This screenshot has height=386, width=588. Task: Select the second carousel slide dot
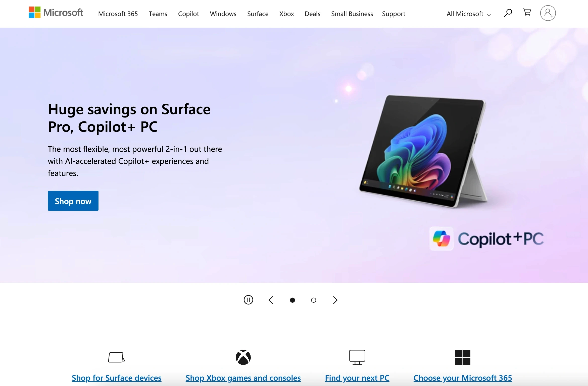313,300
